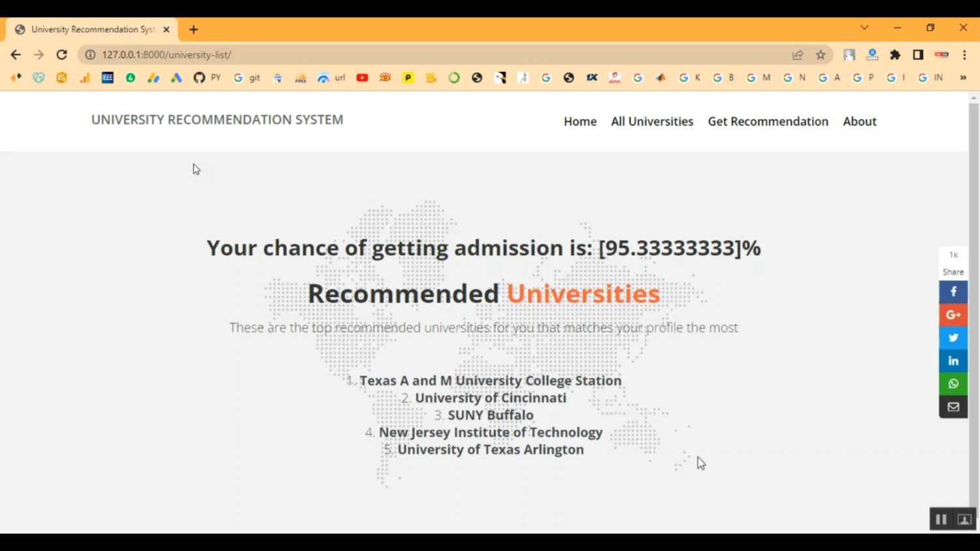View site information for 127.0.0.1
The width and height of the screenshot is (980, 551).
coord(90,55)
